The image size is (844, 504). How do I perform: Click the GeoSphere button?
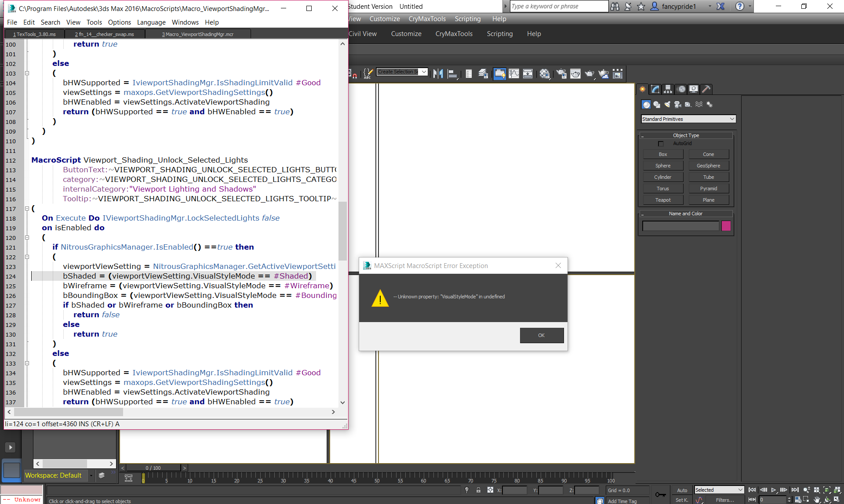tap(709, 166)
